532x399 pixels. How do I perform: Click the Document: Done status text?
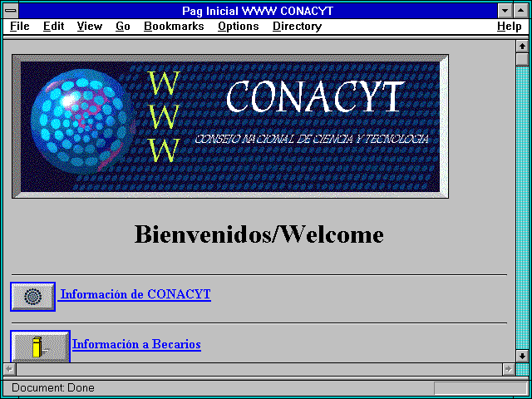coord(53,387)
